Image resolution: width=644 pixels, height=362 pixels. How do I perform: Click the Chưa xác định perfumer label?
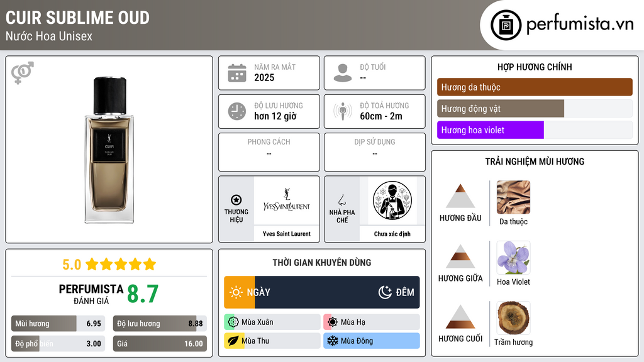pos(392,234)
